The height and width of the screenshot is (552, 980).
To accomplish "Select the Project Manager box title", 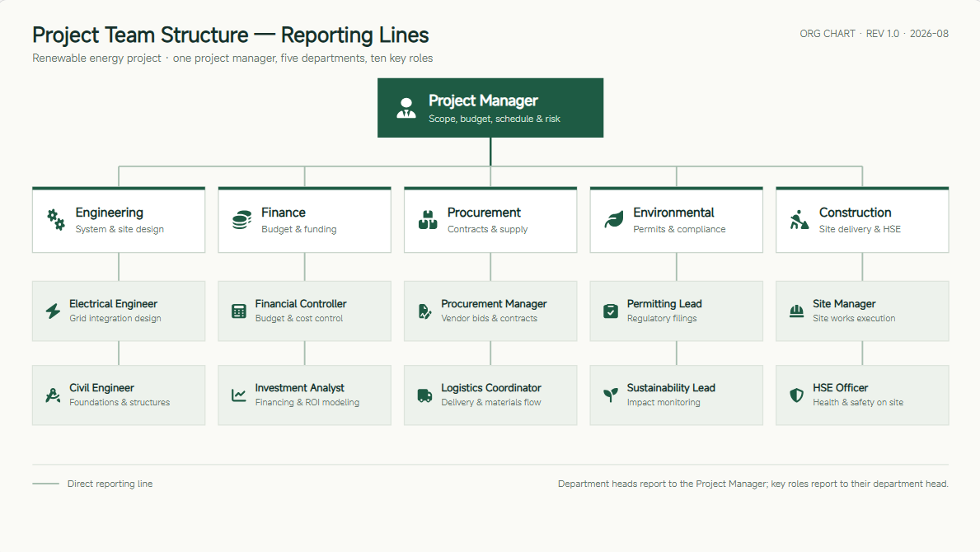I will tap(483, 101).
